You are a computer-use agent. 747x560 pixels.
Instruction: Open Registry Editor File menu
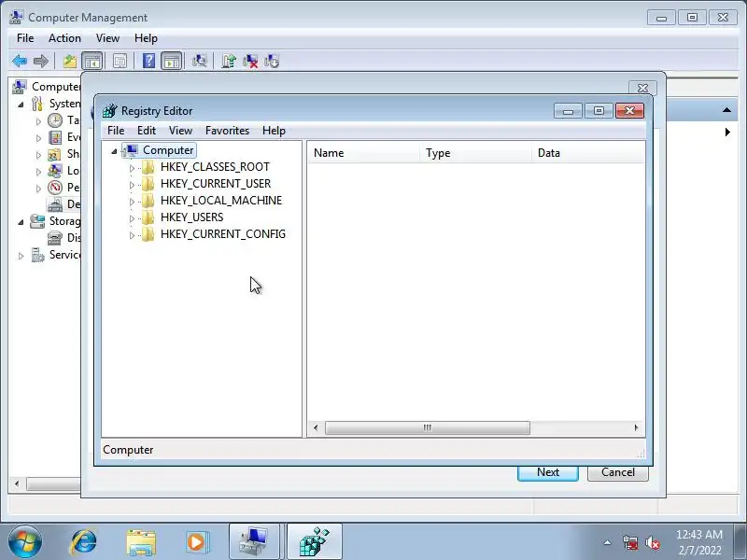[x=116, y=131]
